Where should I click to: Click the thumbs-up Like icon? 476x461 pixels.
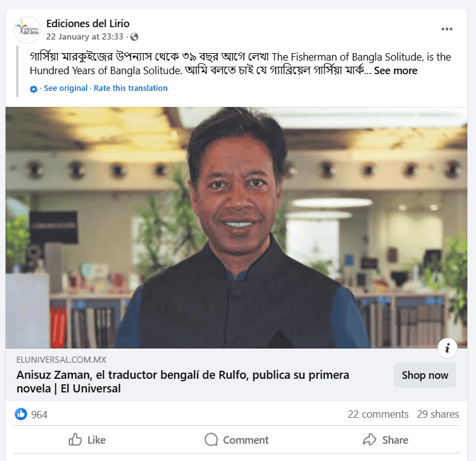pyautogui.click(x=75, y=439)
